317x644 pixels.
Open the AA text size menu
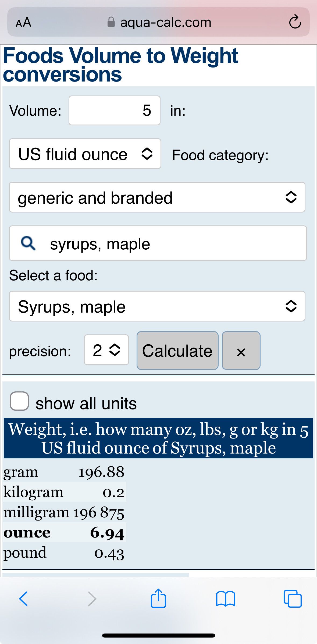(x=24, y=22)
